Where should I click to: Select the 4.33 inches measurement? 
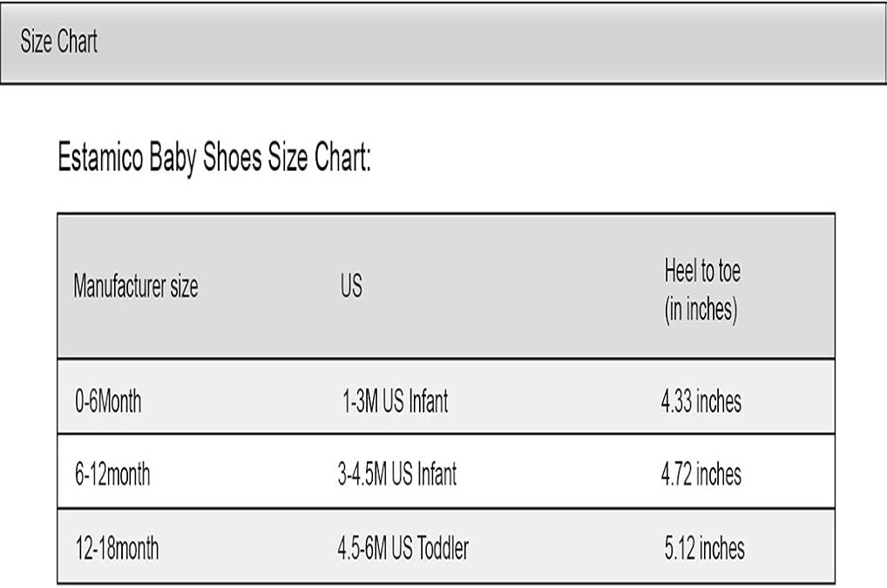701,402
